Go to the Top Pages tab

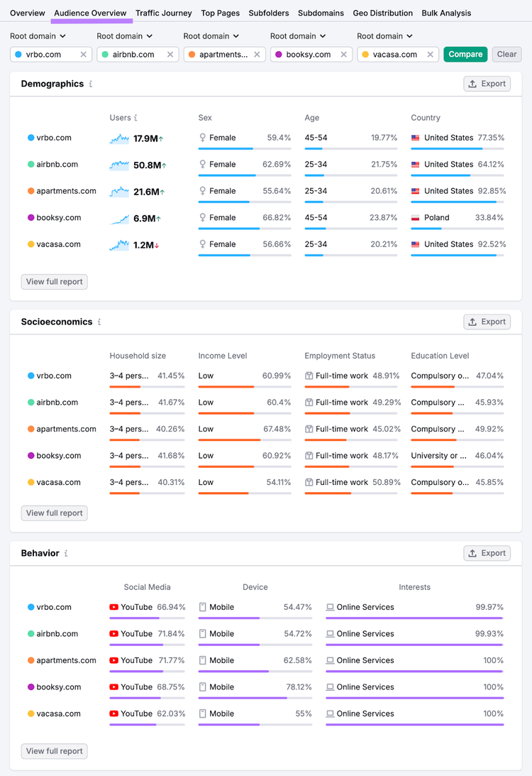click(x=220, y=13)
